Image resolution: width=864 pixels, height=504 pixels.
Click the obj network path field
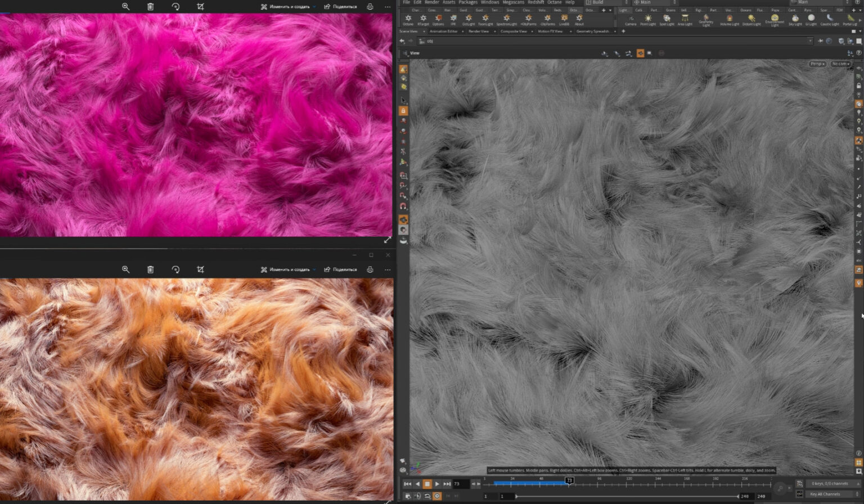point(614,41)
